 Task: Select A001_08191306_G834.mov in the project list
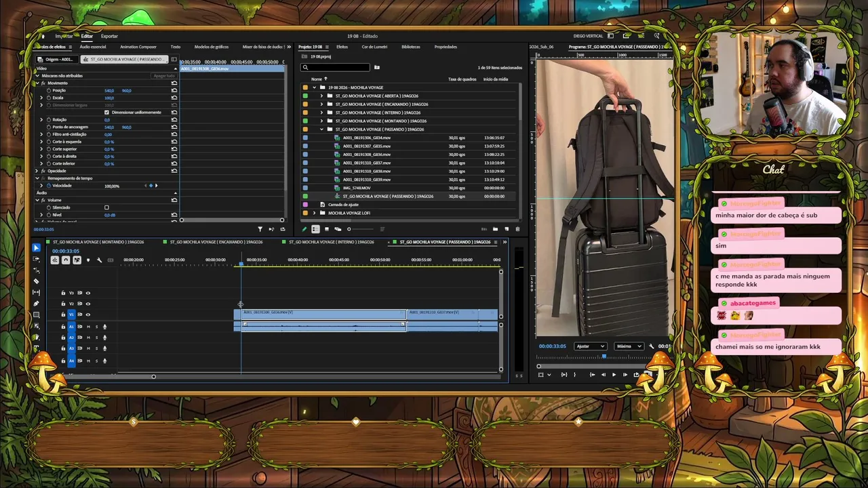tap(367, 138)
